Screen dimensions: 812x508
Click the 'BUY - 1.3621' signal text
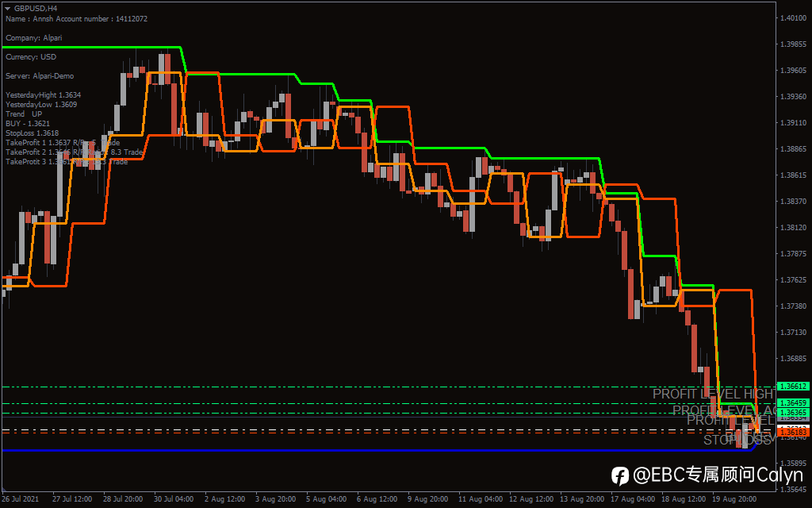[x=28, y=123]
